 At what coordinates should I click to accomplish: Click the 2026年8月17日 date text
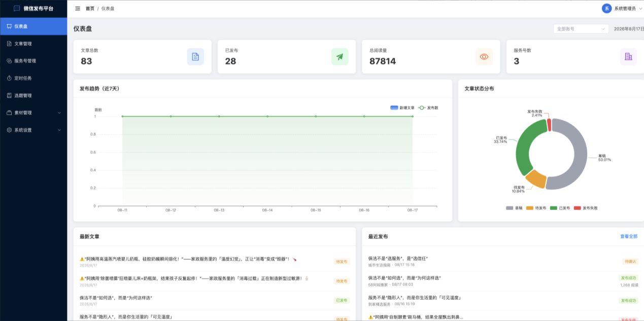(x=629, y=29)
